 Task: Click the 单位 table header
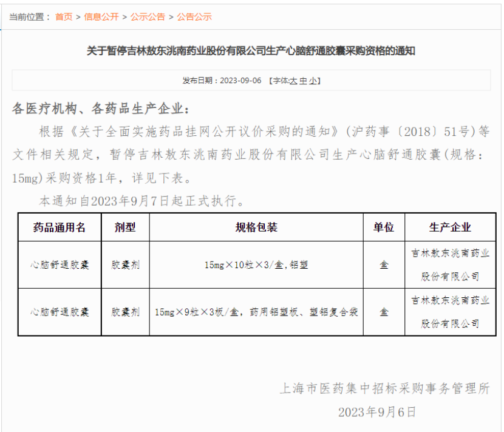pyautogui.click(x=384, y=228)
